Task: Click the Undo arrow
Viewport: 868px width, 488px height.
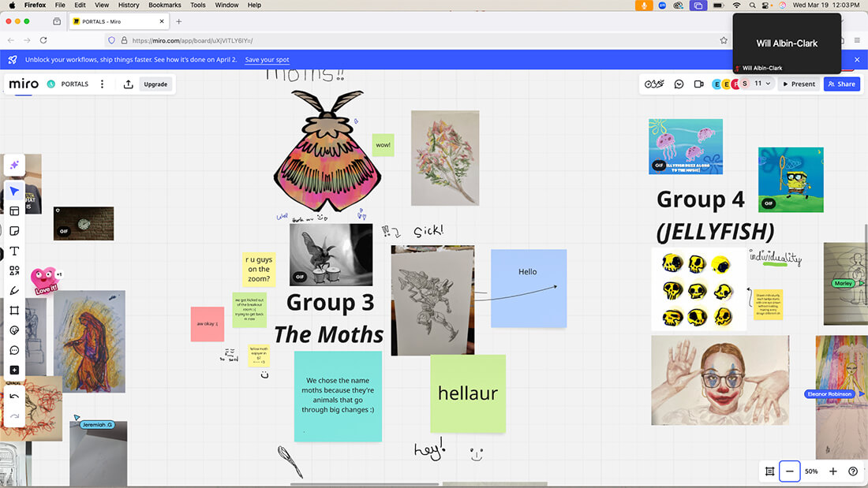Action: (14, 397)
